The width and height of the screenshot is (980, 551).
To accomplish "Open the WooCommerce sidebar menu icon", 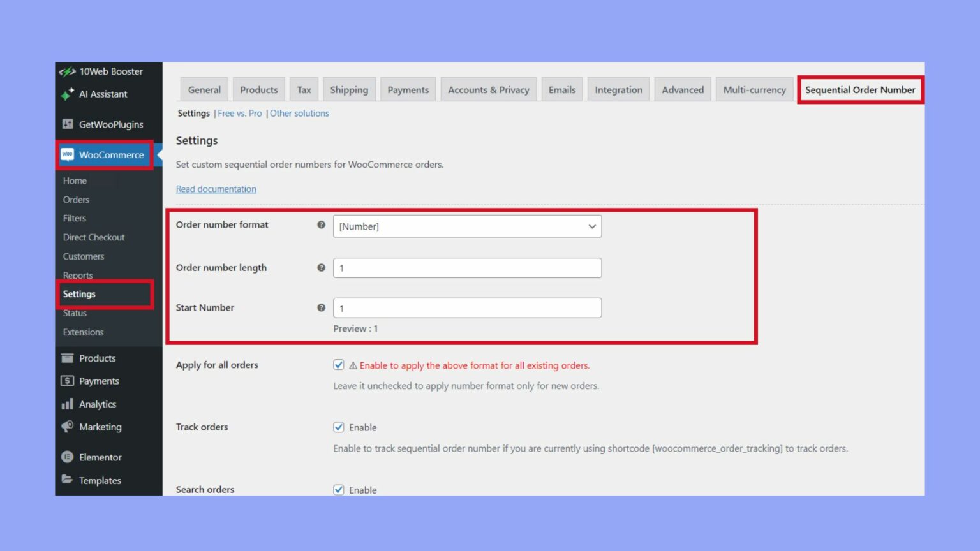I will click(68, 154).
